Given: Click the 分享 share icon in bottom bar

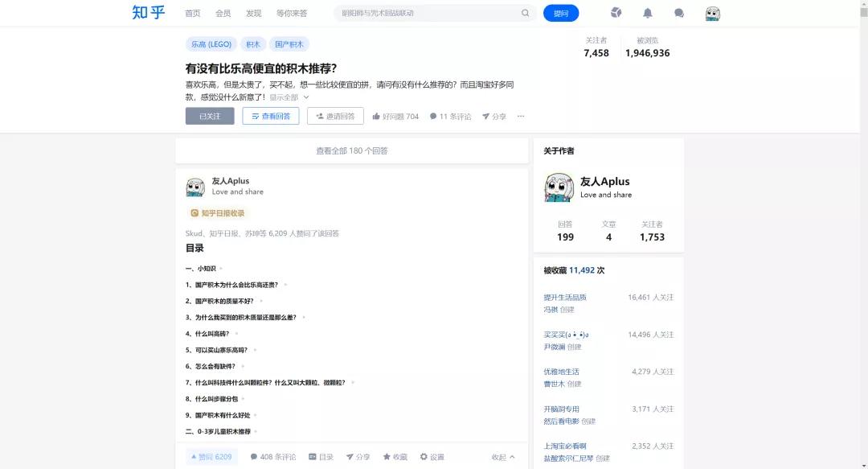Looking at the screenshot, I should pos(356,456).
